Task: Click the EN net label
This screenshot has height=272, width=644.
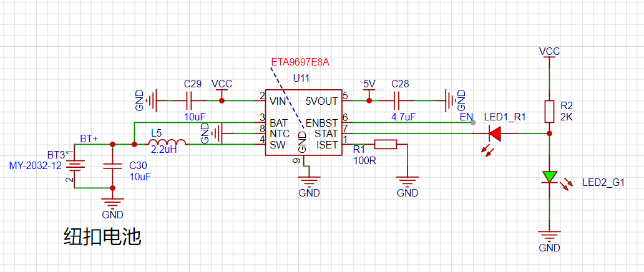Action: pos(466,116)
